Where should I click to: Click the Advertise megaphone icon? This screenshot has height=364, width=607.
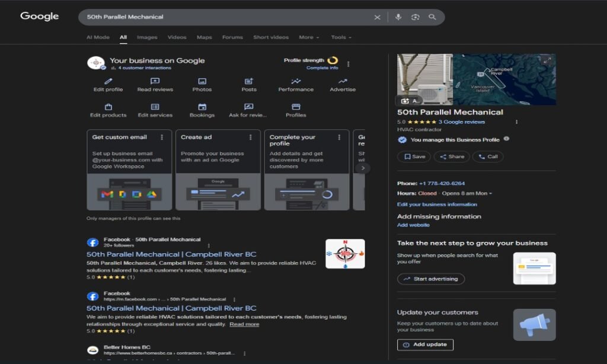[342, 82]
